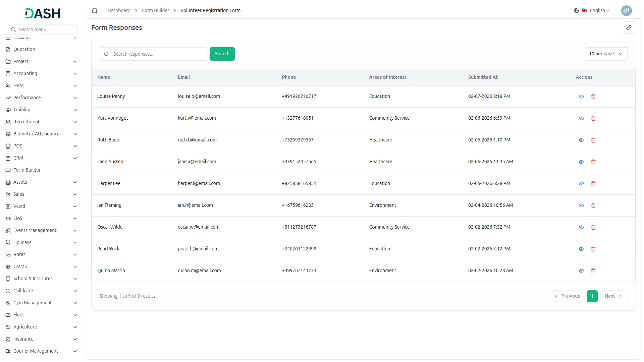Click the user avatar in the top right
This screenshot has height=362, width=644.
coord(627,10)
